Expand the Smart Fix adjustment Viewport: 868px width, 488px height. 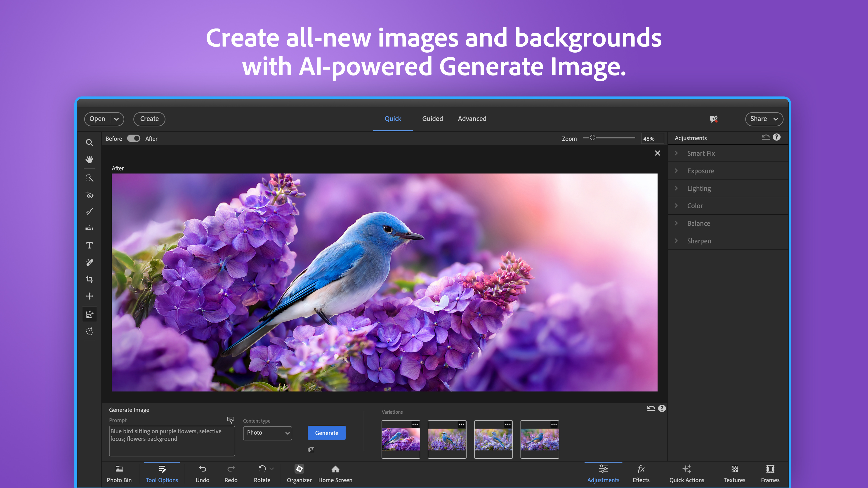coord(701,153)
